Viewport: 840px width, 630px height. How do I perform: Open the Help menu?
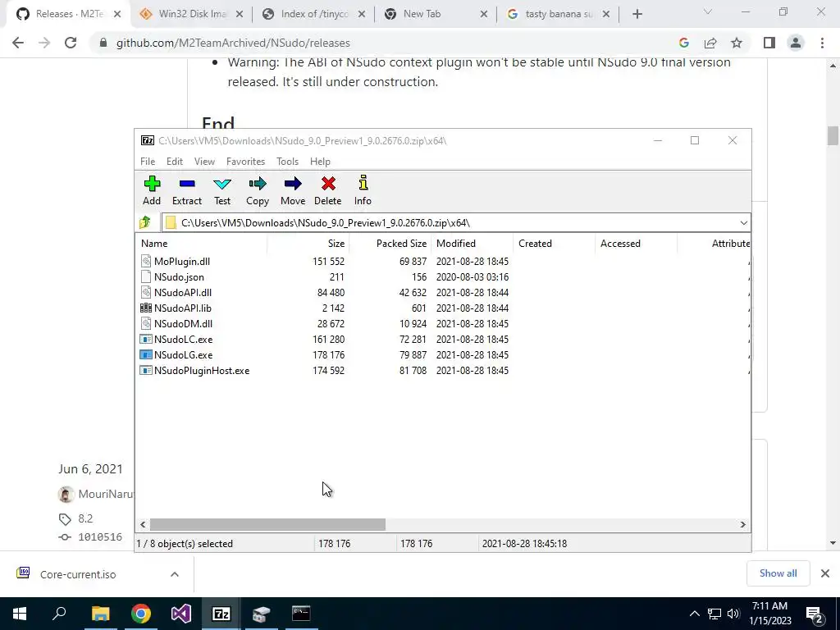[x=321, y=162]
